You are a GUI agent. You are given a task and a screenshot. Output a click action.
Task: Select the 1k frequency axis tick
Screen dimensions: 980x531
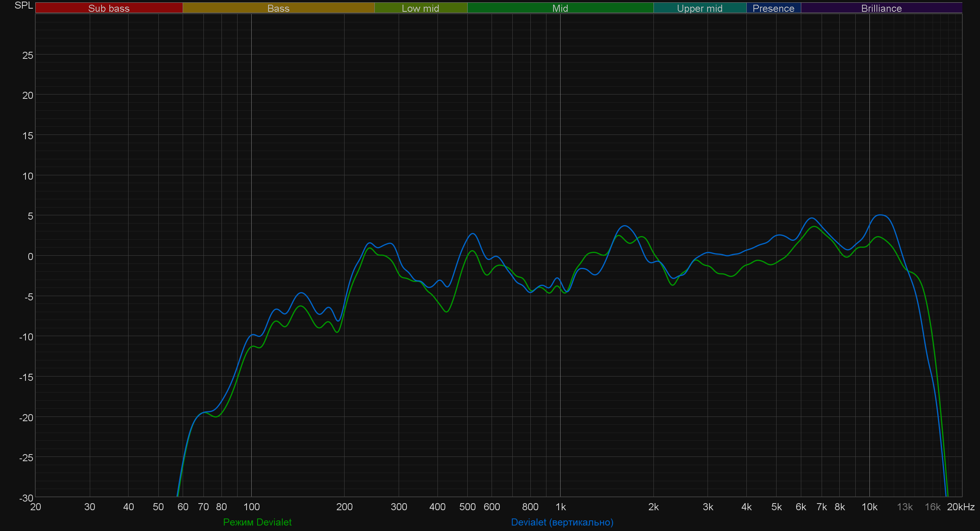pyautogui.click(x=561, y=507)
